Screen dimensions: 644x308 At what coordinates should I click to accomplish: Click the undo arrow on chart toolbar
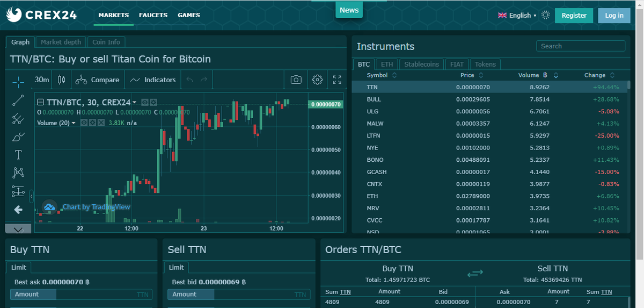[x=189, y=80]
